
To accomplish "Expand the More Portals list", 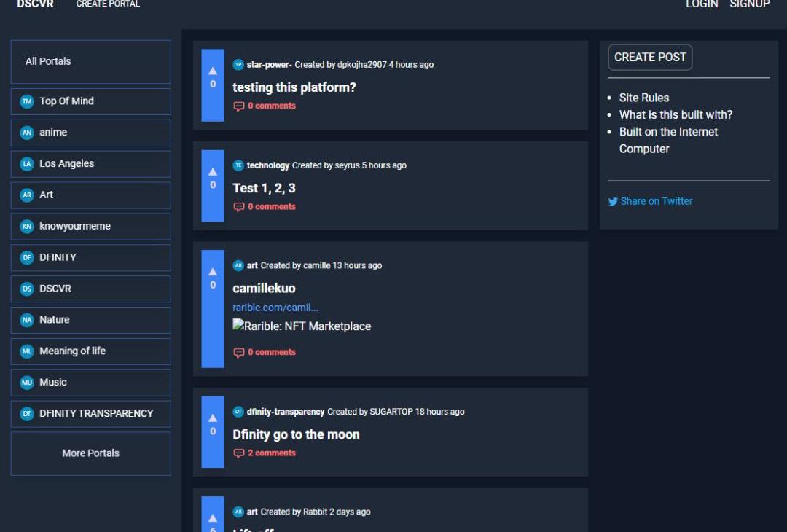I will coord(90,453).
